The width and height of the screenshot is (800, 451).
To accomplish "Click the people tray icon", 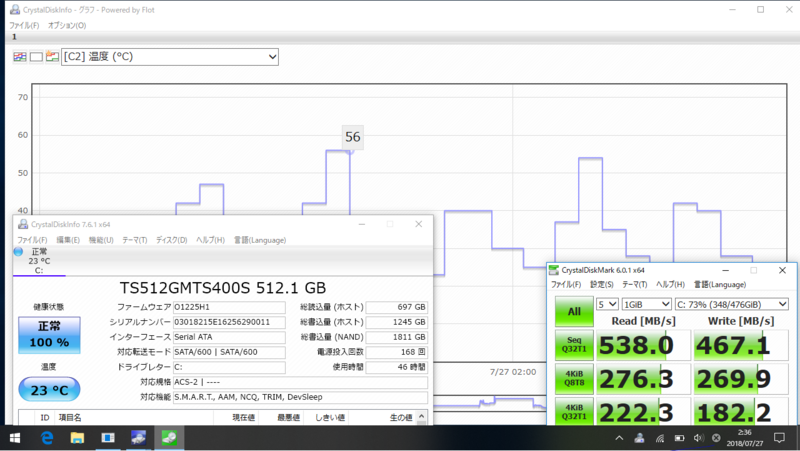I will coord(639,438).
